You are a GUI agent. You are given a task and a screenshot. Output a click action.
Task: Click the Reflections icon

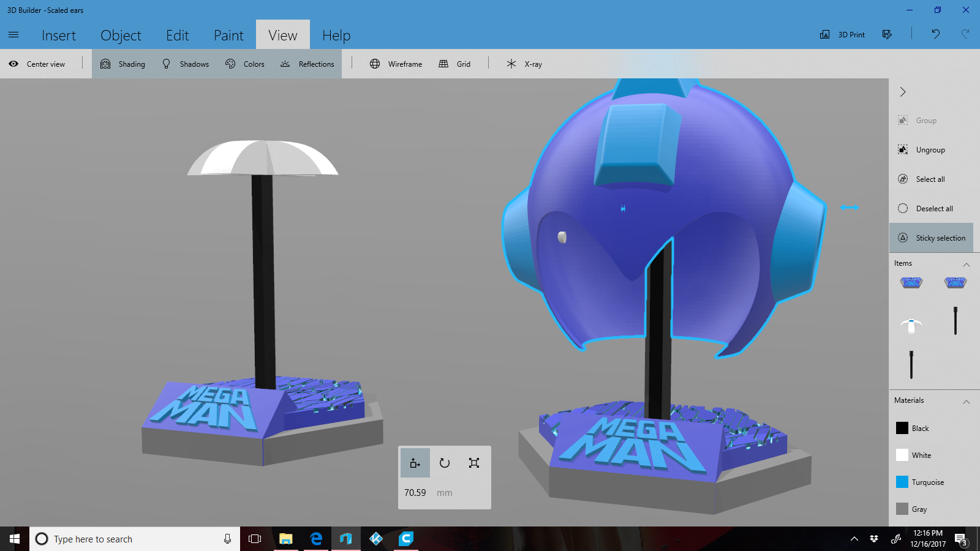coord(285,64)
